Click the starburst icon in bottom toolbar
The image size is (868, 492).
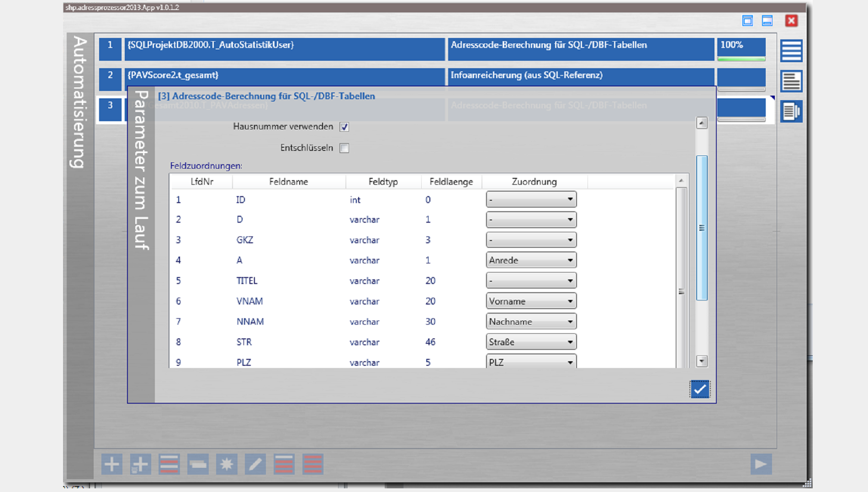227,464
